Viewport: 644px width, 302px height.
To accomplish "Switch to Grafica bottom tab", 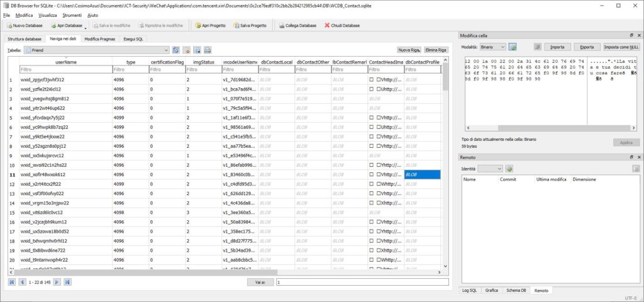I will point(491,290).
